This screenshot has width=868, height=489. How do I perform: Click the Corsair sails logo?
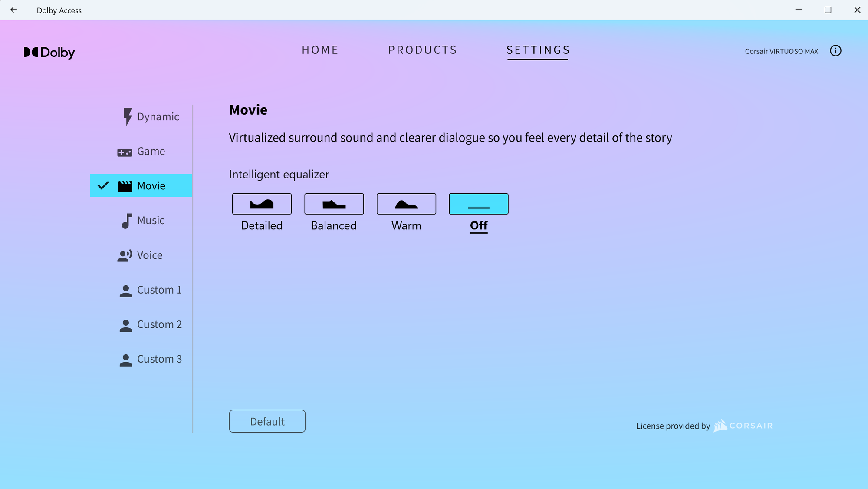[720, 425]
